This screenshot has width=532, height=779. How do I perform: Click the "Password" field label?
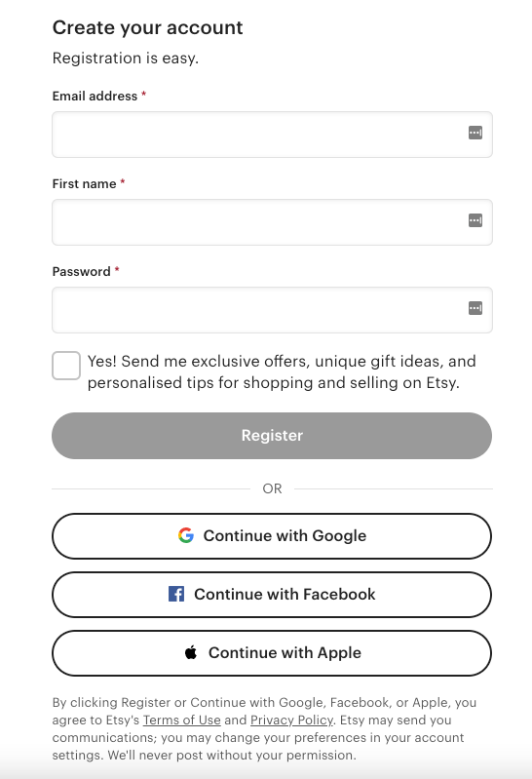click(x=82, y=272)
